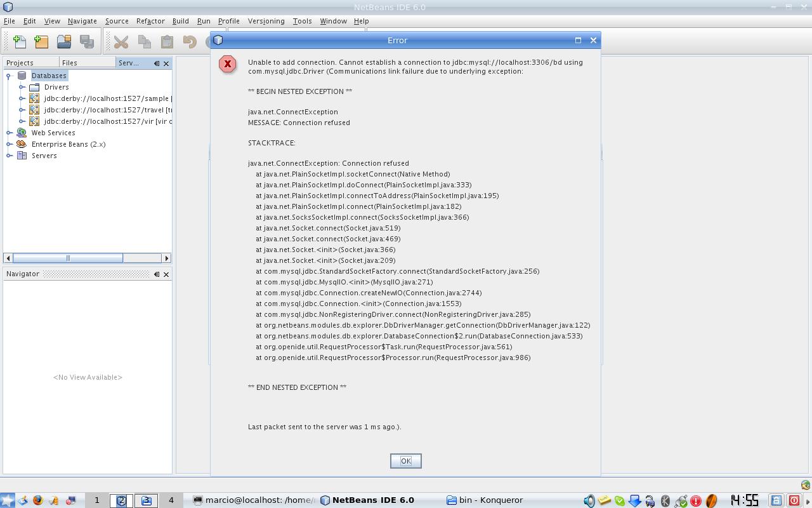Click the Save All toolbar icon
The width and height of the screenshot is (812, 508).
[x=86, y=42]
